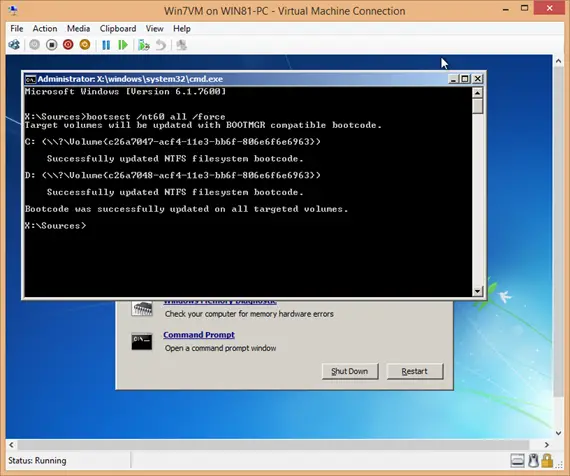Reset the VM with the green play-bar icon

(123, 45)
